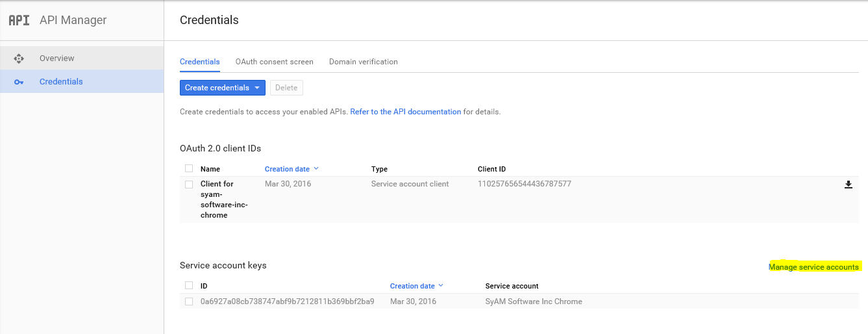Check the 0a6927a08cb service key row checkbox
The image size is (868, 334).
point(189,302)
